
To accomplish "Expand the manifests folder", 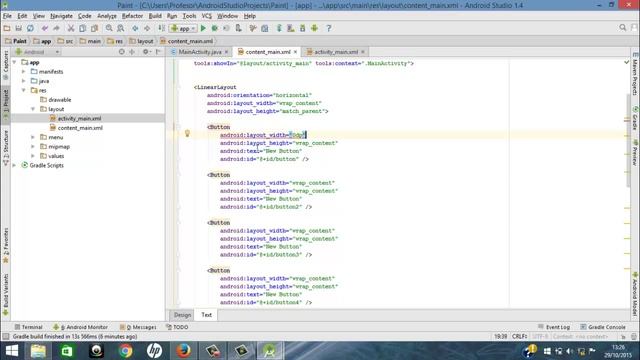I will (24, 71).
